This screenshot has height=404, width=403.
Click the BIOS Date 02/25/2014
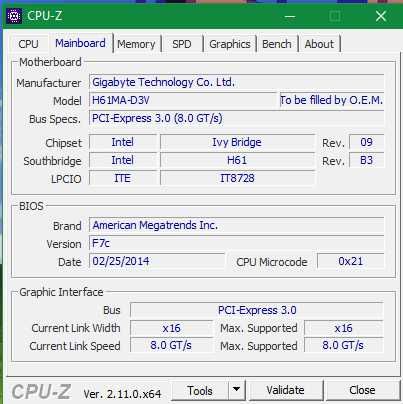pyautogui.click(x=157, y=261)
